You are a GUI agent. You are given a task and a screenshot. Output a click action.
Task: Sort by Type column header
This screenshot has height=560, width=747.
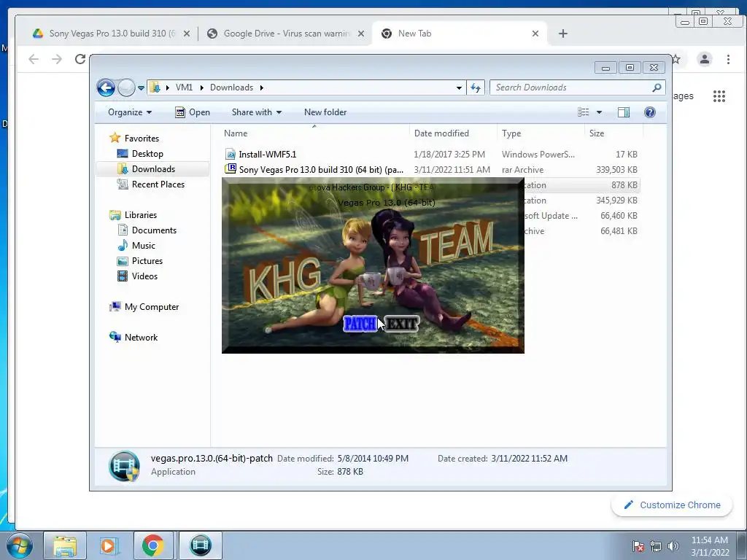511,133
